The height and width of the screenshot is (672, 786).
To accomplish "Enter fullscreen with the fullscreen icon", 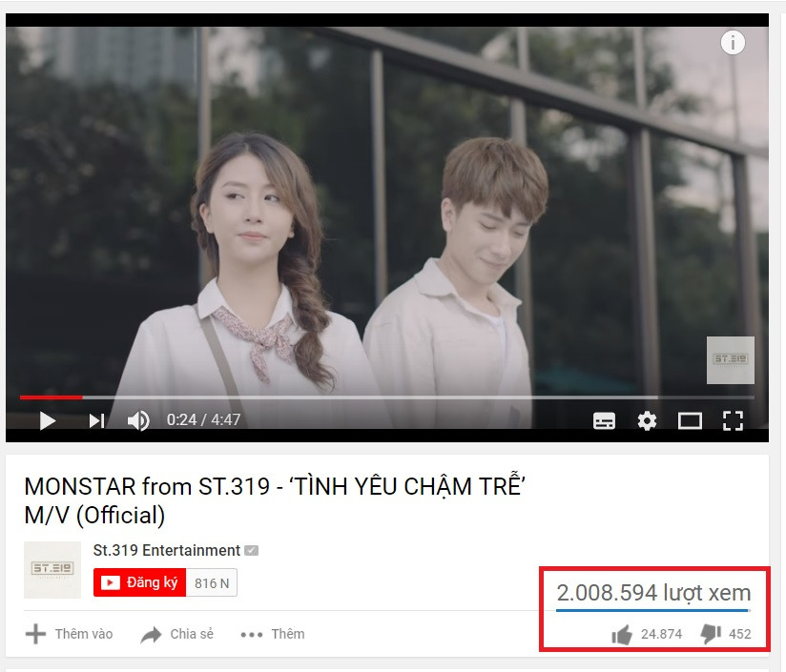I will click(x=733, y=420).
